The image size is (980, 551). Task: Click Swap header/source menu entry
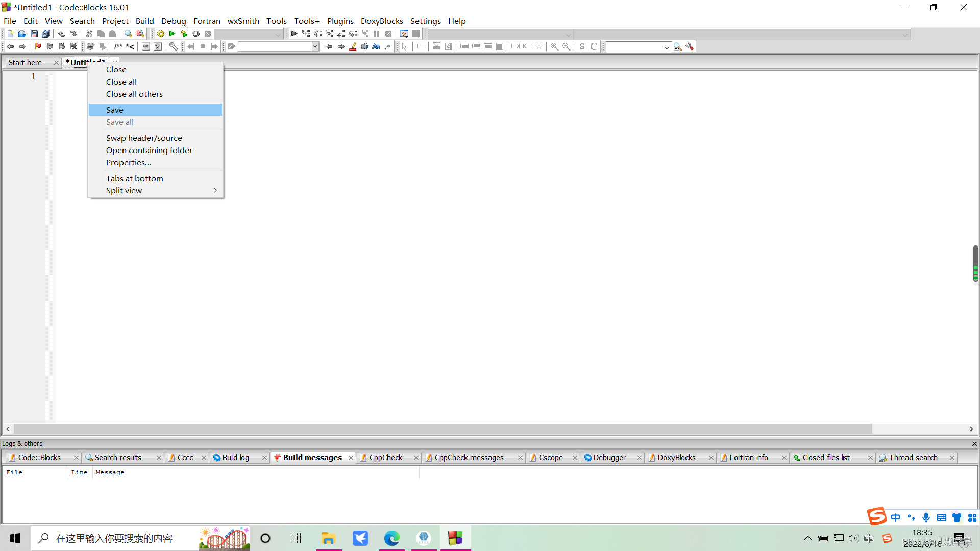coord(156,138)
